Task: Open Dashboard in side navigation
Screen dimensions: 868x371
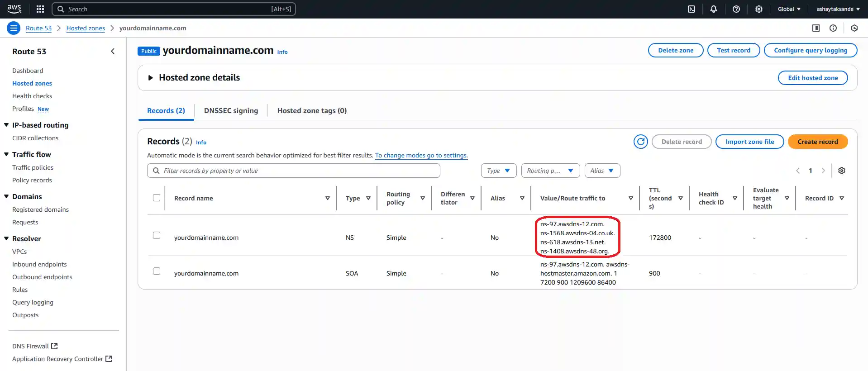Action: (x=28, y=71)
